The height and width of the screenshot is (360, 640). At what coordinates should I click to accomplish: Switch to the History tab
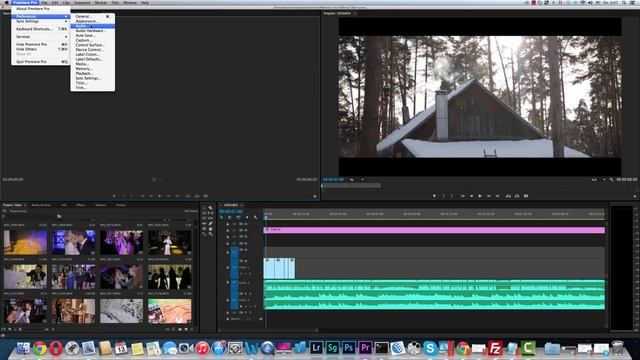(x=121, y=205)
